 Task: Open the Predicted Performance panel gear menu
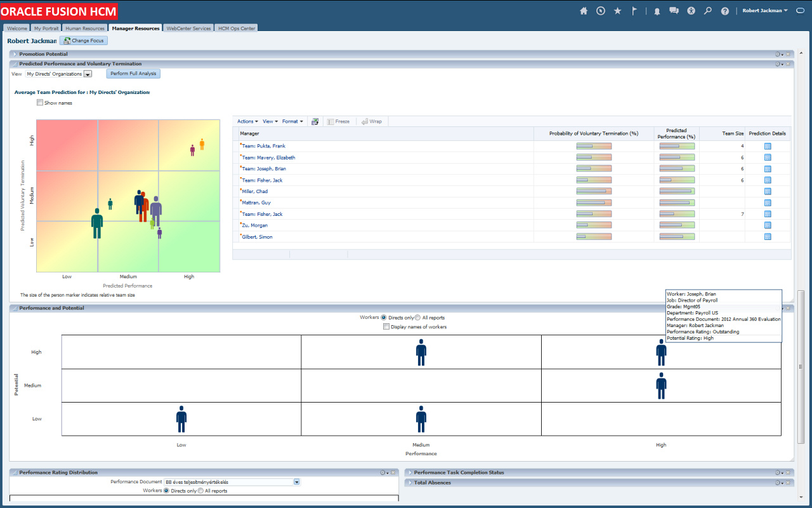click(779, 64)
